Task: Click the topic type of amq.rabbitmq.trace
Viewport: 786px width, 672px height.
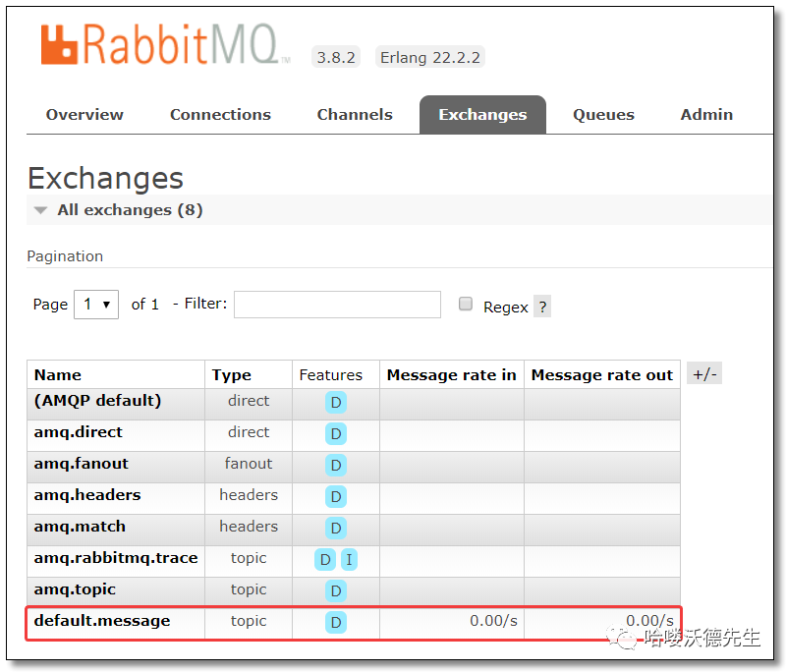Action: 249,558
